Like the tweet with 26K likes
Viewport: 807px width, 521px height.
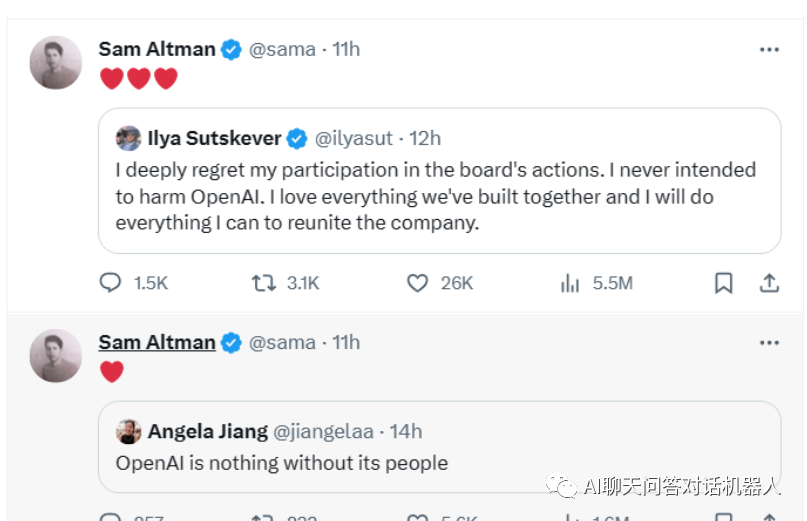tap(418, 284)
